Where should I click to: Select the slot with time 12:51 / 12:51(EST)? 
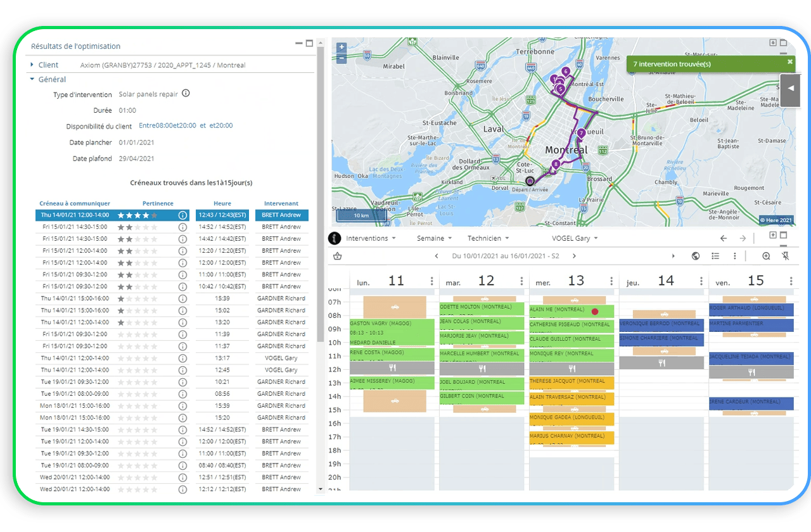(172, 477)
